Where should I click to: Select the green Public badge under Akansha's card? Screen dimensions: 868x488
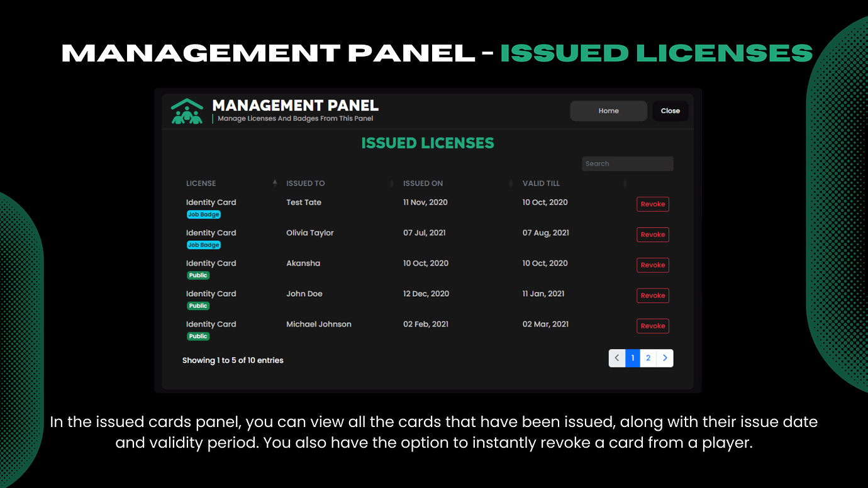(198, 275)
